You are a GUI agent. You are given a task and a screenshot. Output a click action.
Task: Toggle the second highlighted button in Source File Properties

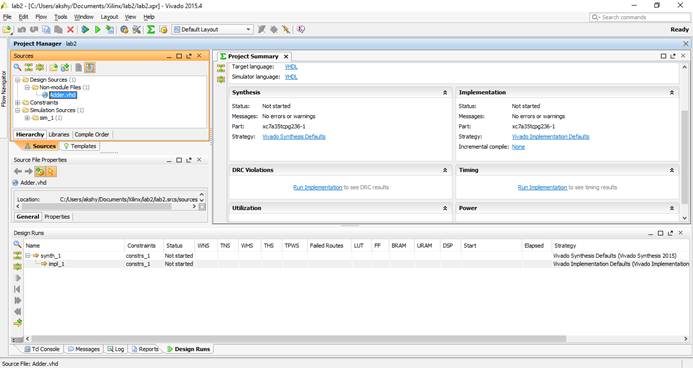tap(51, 171)
